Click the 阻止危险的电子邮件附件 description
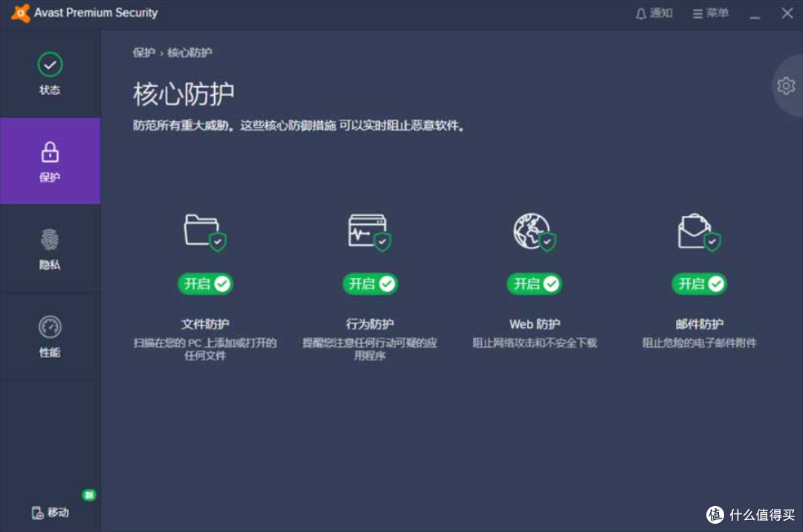Image resolution: width=803 pixels, height=532 pixels. click(700, 343)
